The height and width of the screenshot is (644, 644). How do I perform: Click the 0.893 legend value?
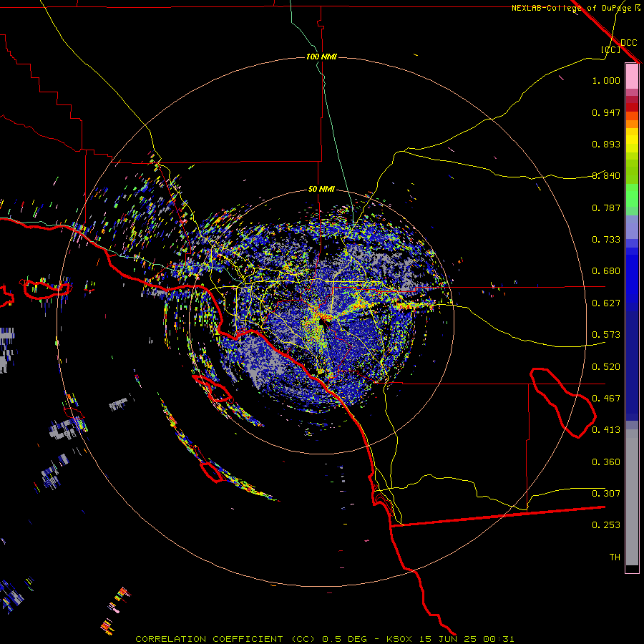click(606, 144)
